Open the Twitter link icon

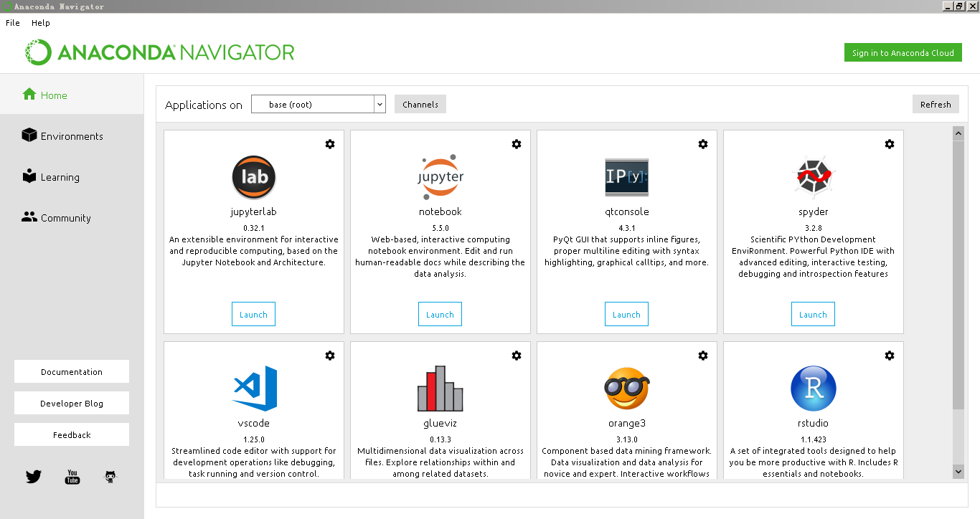tap(34, 477)
